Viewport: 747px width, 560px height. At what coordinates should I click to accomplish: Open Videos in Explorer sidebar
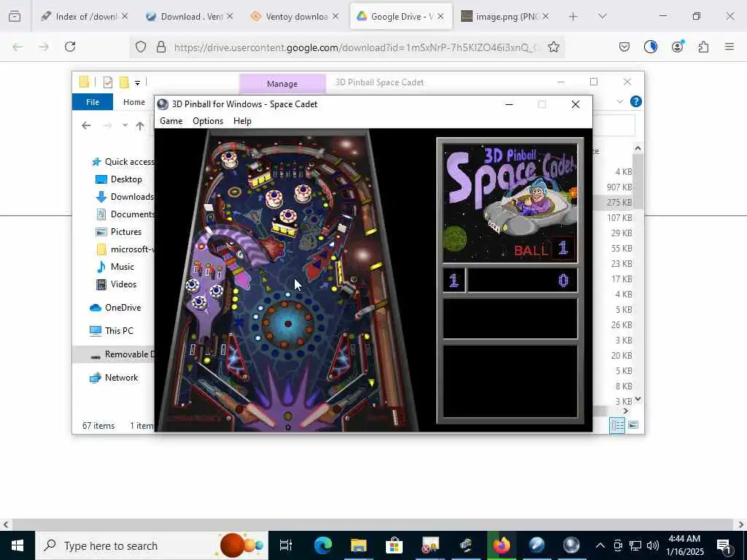pos(116,284)
